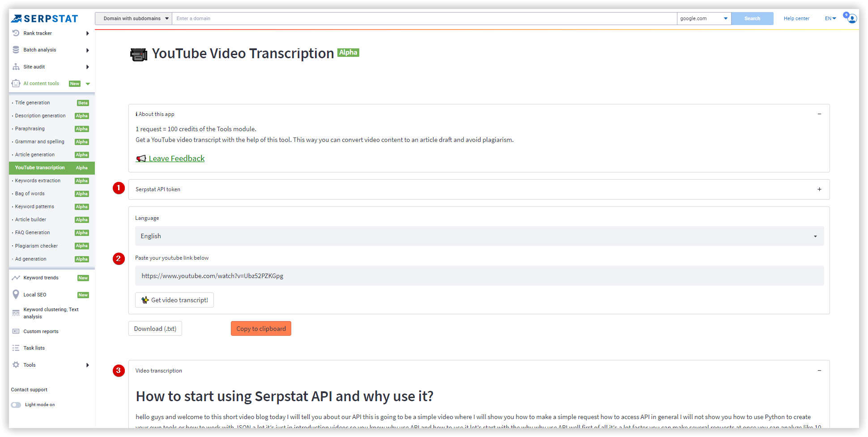This screenshot has width=868, height=437.
Task: Click Get video transcript! button
Action: (x=174, y=300)
